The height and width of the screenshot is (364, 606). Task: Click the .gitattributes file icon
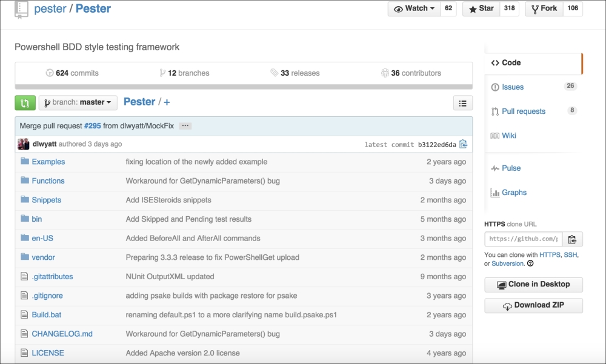pos(24,276)
